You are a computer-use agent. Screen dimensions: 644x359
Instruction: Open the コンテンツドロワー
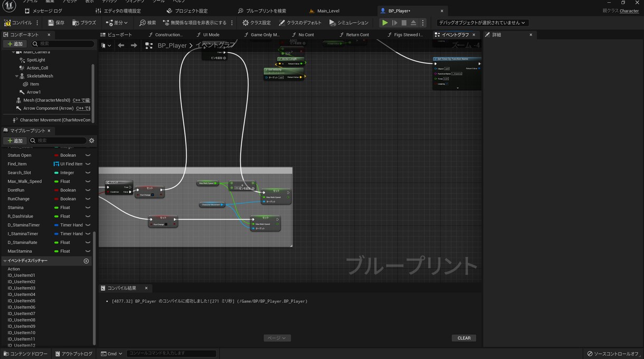25,354
